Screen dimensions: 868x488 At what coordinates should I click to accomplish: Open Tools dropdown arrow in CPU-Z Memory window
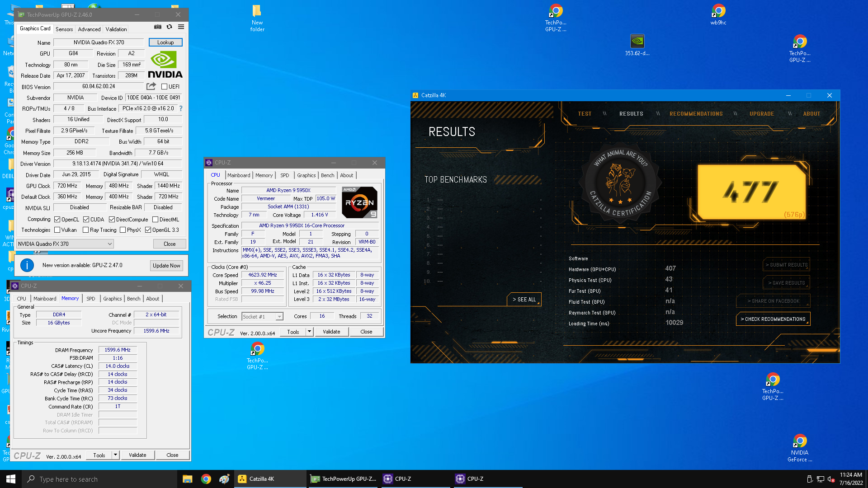(116, 455)
